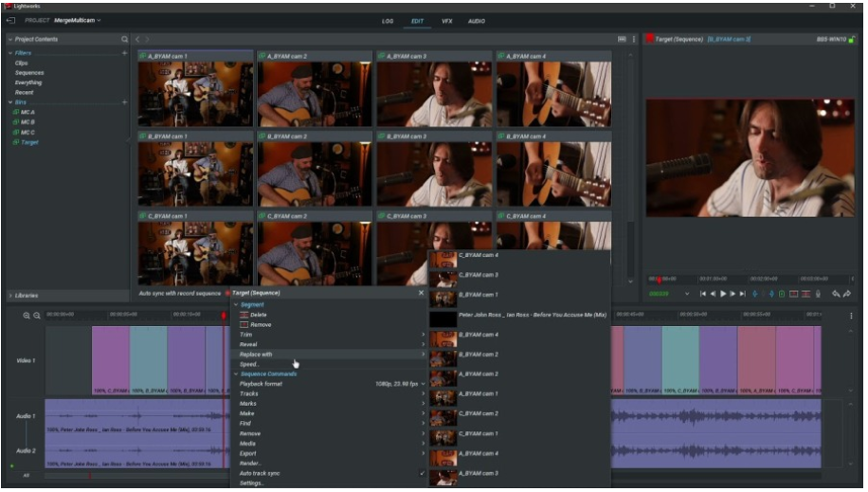Zoom out on the timeline
868x492 pixels.
[x=37, y=315]
